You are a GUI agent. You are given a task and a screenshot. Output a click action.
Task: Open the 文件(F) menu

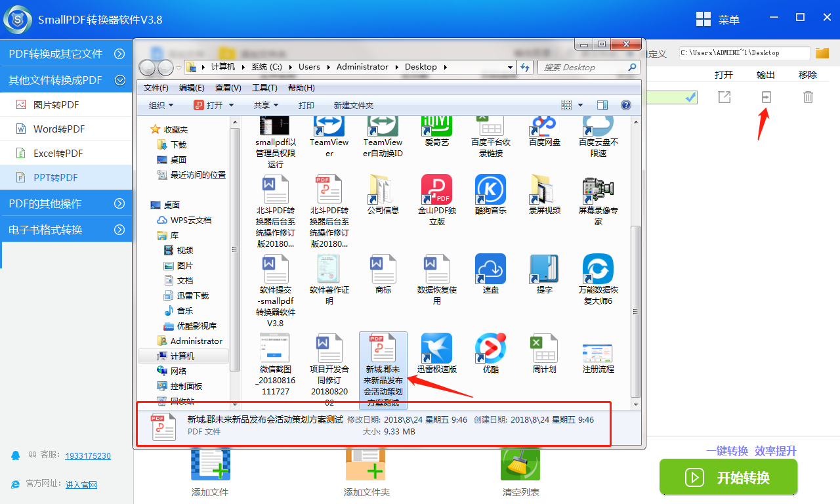tap(156, 88)
